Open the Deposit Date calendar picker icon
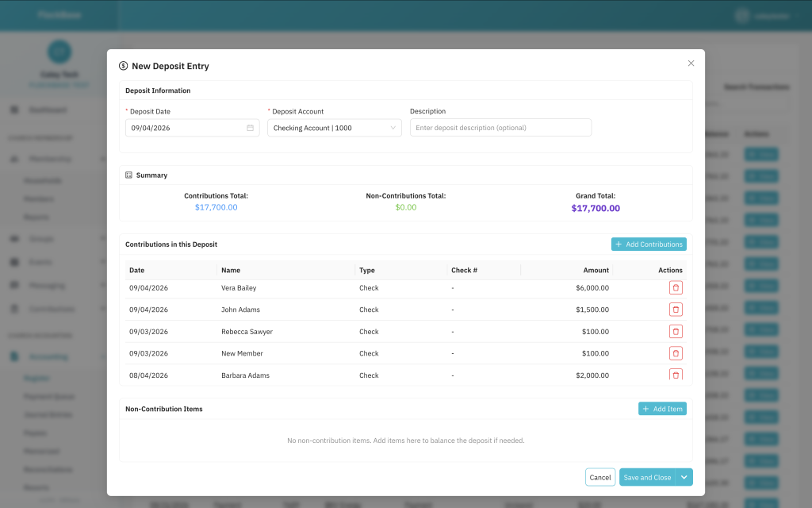 (x=250, y=128)
